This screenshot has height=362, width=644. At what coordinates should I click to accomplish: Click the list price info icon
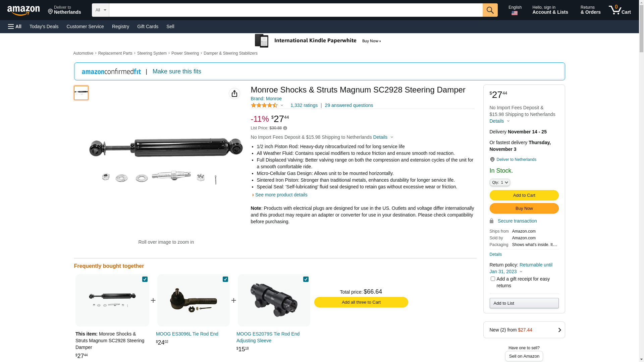coord(285,128)
